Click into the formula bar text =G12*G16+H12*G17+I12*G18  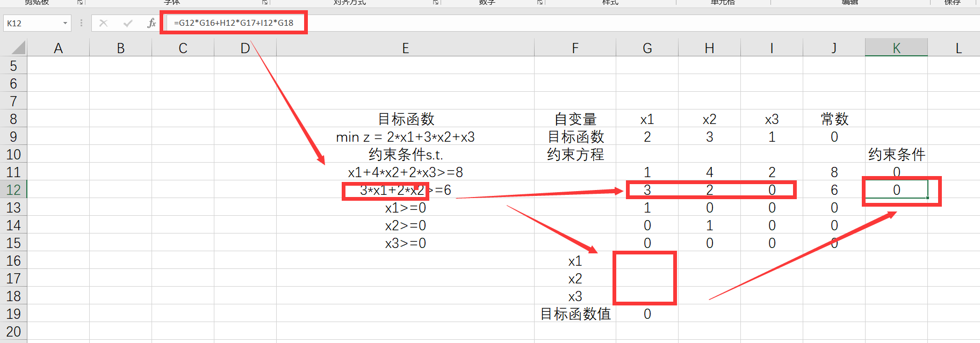[x=234, y=23]
